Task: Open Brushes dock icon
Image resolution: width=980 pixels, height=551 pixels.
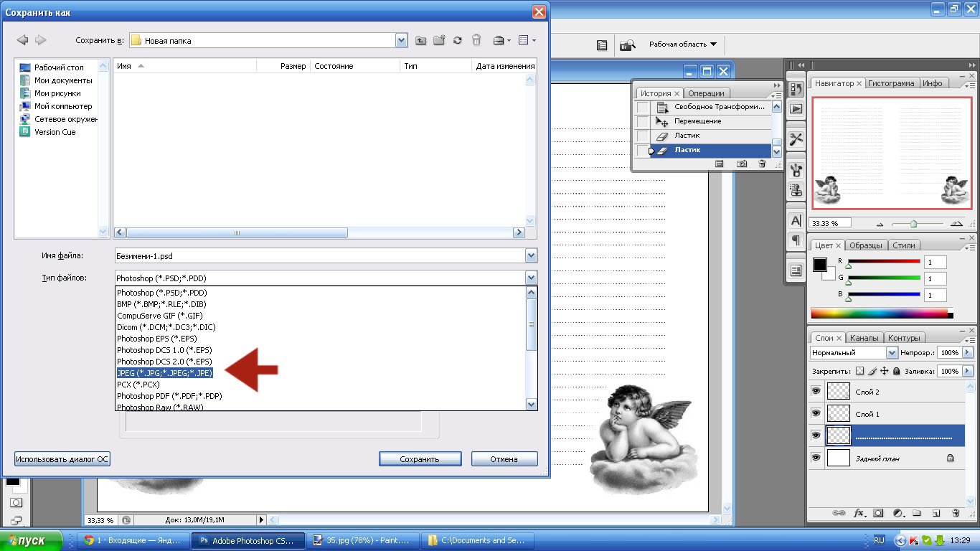Action: coord(796,170)
